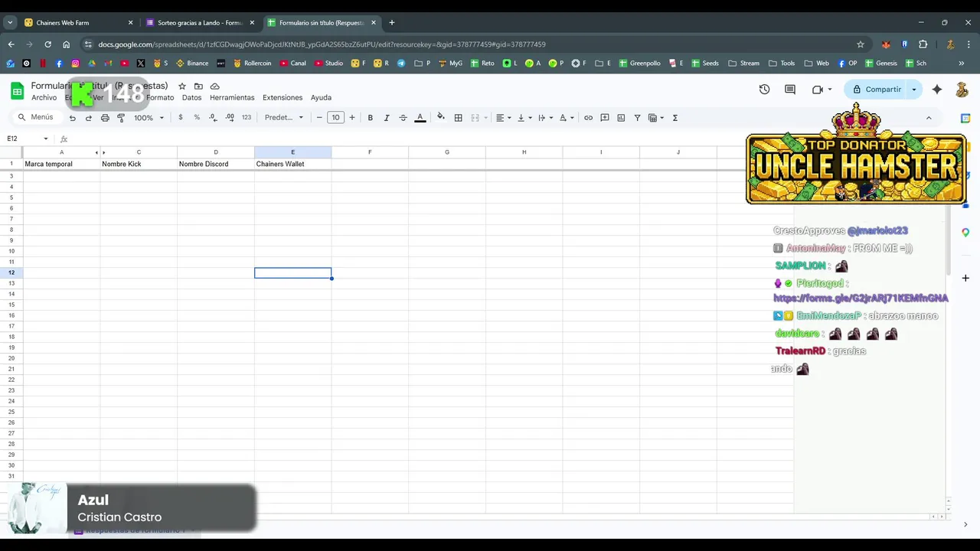
Task: Open the comments panel icon
Action: 790,90
